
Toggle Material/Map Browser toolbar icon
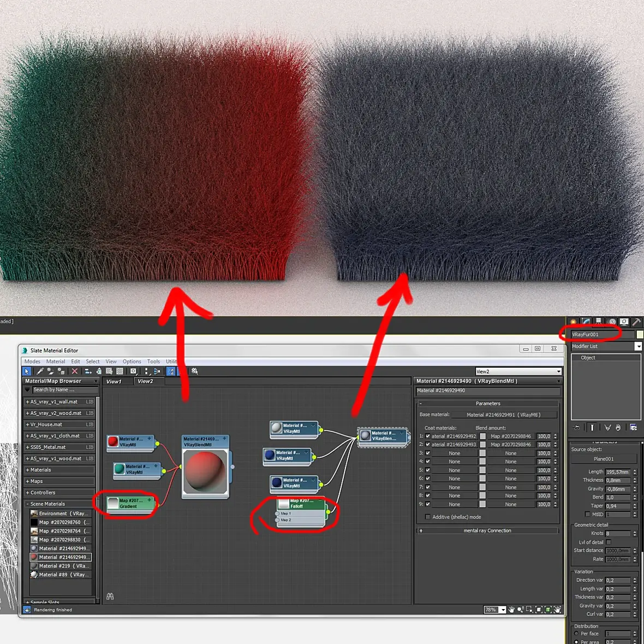tap(170, 371)
